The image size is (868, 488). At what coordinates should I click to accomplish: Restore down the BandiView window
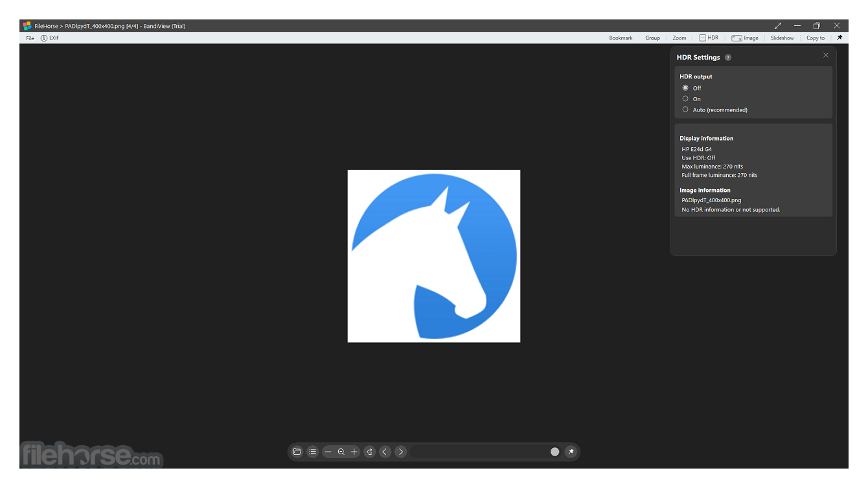point(817,26)
